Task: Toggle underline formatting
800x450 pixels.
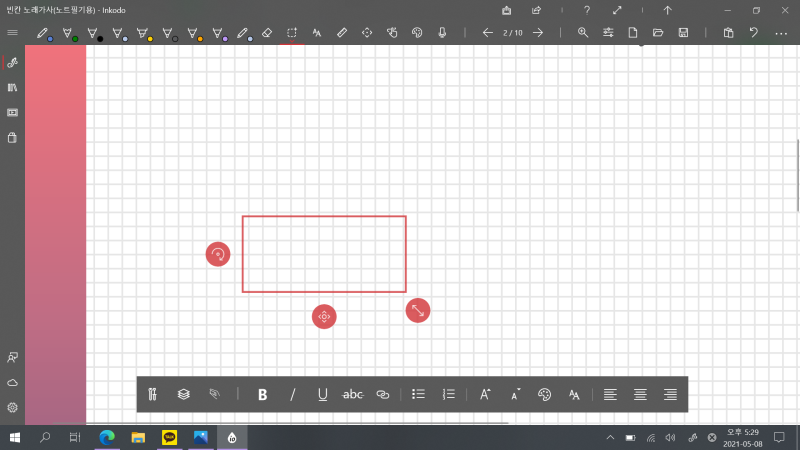Action: 322,394
